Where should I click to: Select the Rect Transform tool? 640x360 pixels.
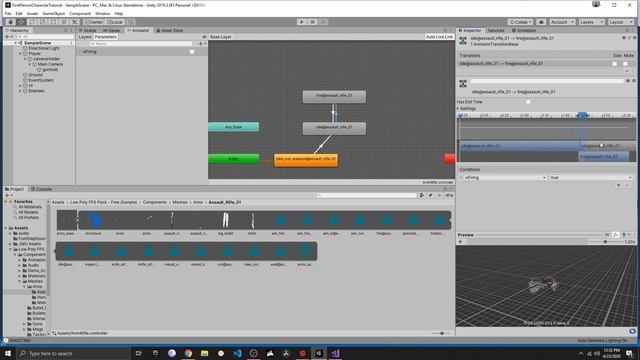[53, 22]
